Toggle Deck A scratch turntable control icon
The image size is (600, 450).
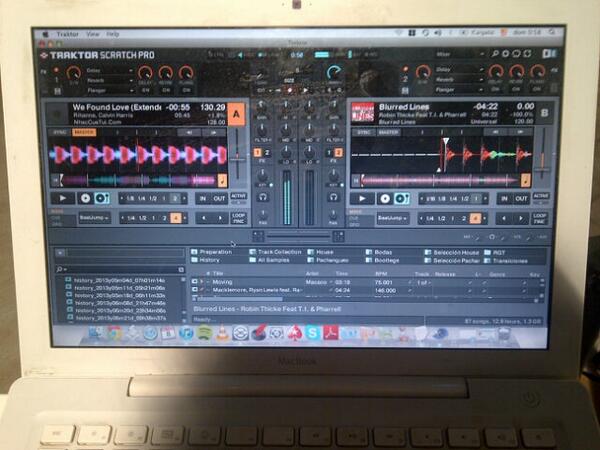coord(102,198)
